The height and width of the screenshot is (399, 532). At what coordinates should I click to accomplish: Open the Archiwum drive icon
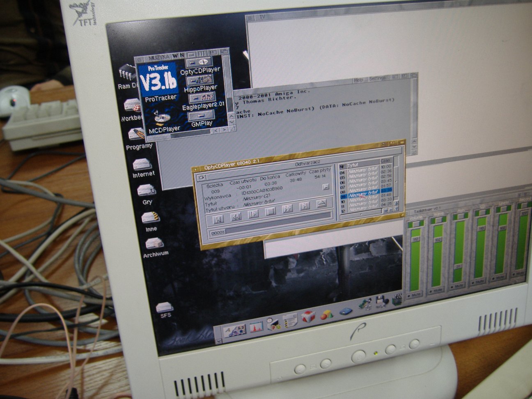click(155, 243)
